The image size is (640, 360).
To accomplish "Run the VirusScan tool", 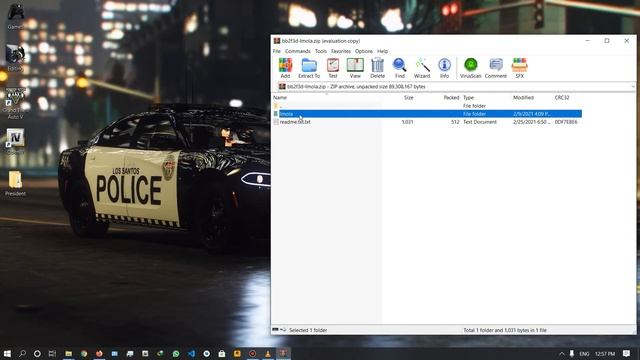I will click(471, 68).
